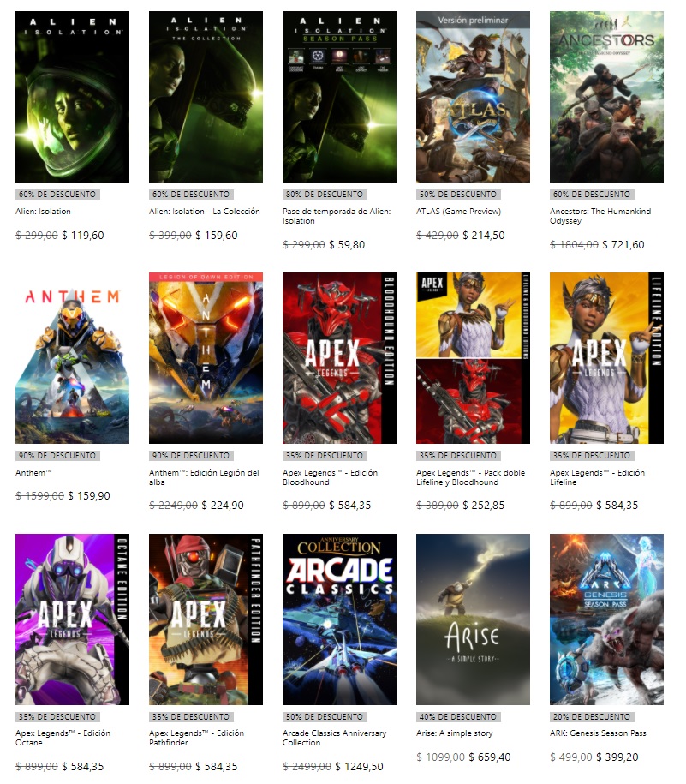The image size is (686, 784).
Task: Click the Apex Lifeline and Bloodhound double pack cover
Action: [x=473, y=358]
